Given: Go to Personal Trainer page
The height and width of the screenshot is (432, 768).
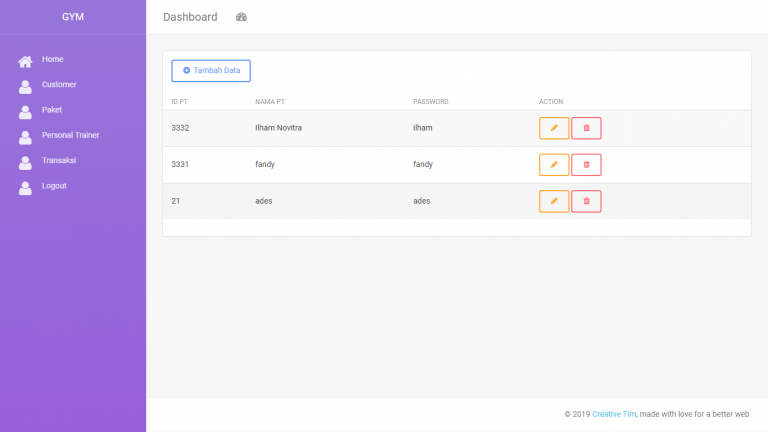Looking at the screenshot, I should point(70,135).
